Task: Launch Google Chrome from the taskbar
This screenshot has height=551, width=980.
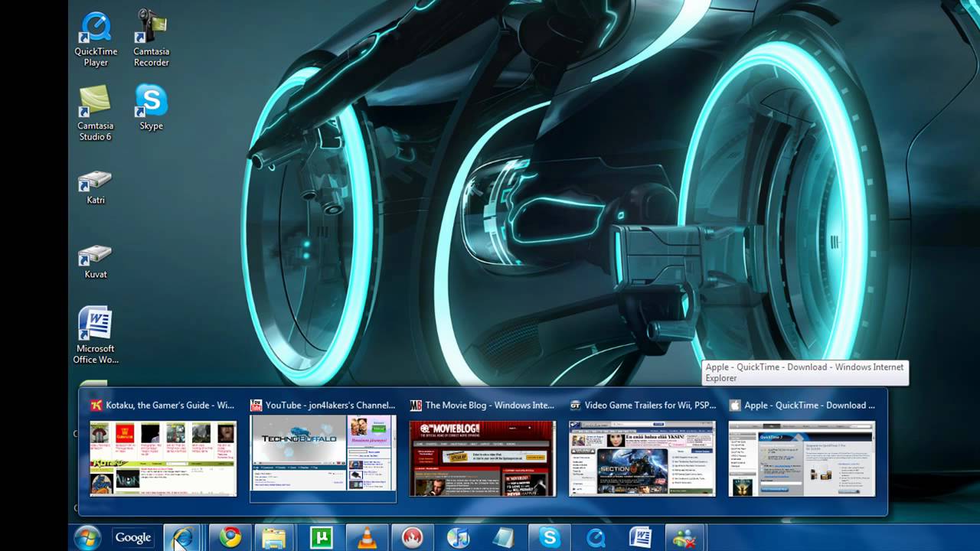Action: (230, 537)
